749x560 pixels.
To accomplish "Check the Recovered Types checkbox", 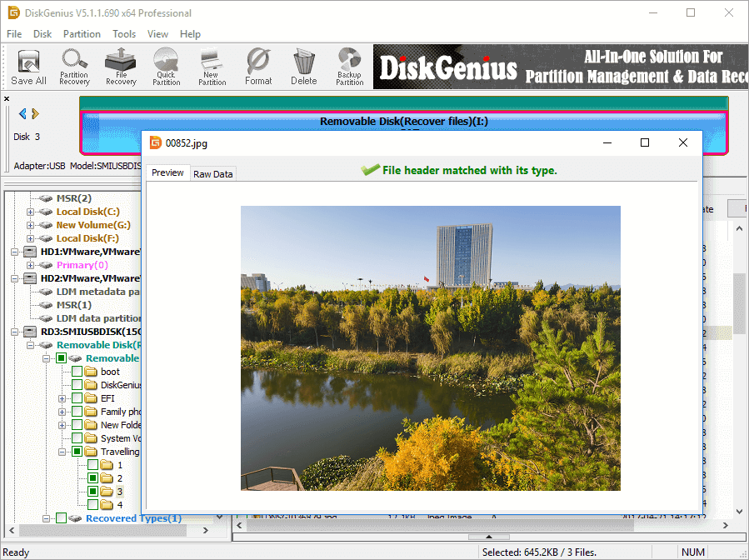I will tap(61, 518).
